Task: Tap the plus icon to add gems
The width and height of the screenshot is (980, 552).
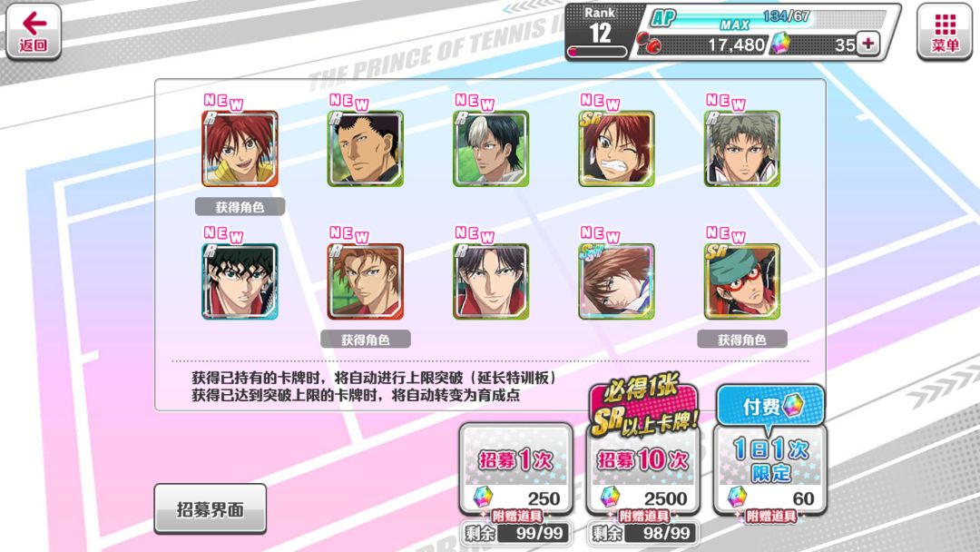Action: point(867,44)
